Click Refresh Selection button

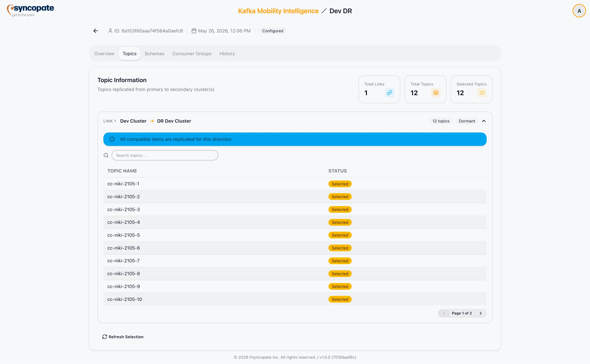pyautogui.click(x=123, y=337)
